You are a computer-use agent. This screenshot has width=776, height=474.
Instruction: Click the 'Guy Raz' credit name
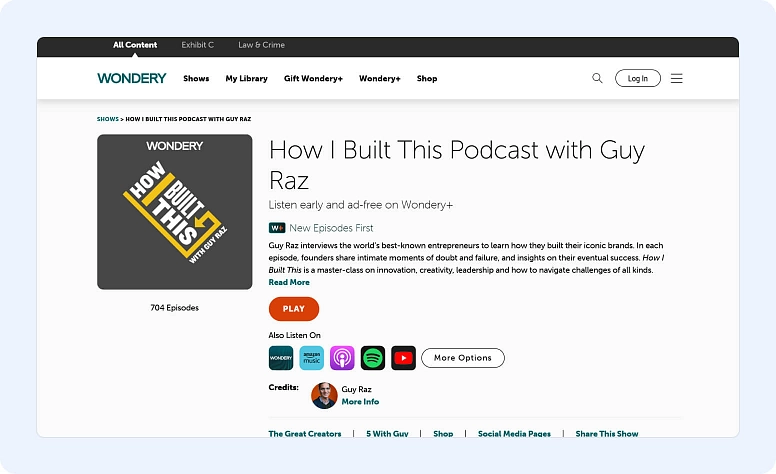(x=356, y=389)
